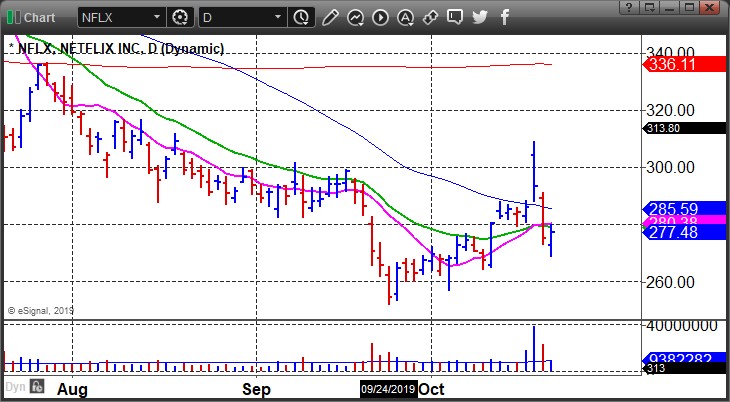Select the pencil drawing tool
This screenshot has height=402, width=730.
(x=330, y=18)
